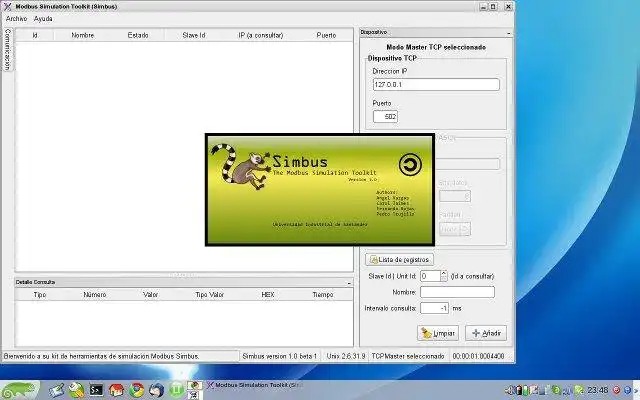Decrease Slave Id value with down arrow
This screenshot has width=640, height=400.
444,279
